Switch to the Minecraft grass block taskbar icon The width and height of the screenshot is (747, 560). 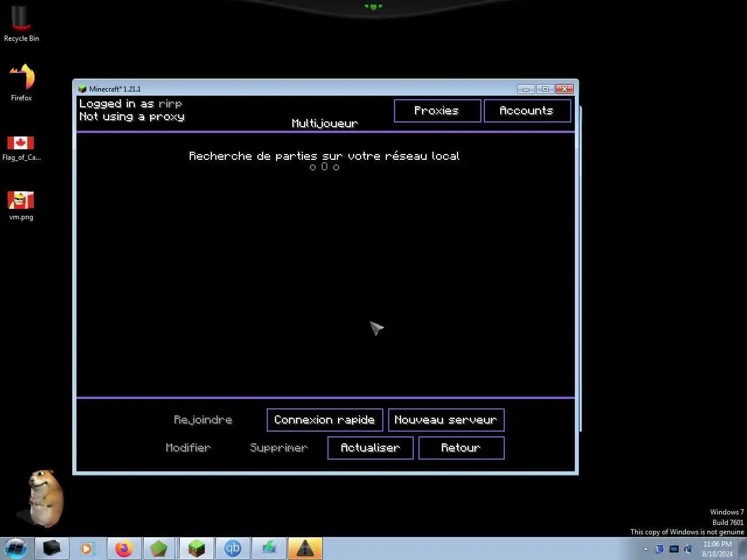click(x=196, y=549)
